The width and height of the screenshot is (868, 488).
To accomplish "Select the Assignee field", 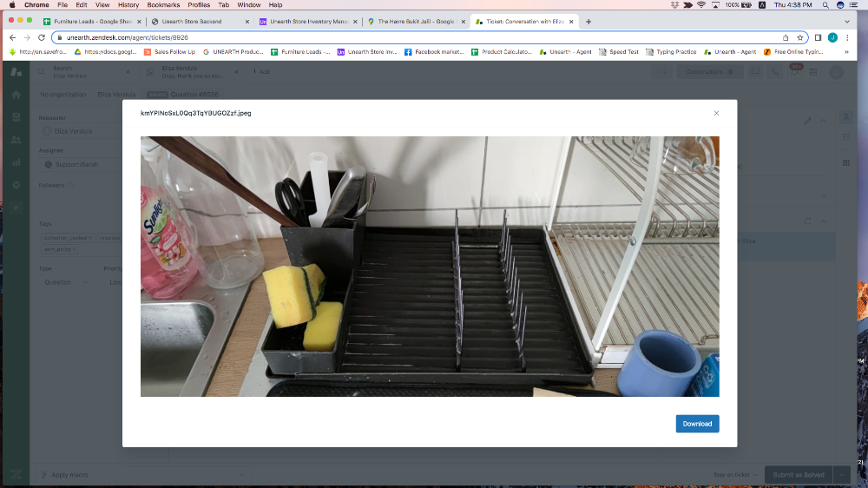I will point(81,164).
